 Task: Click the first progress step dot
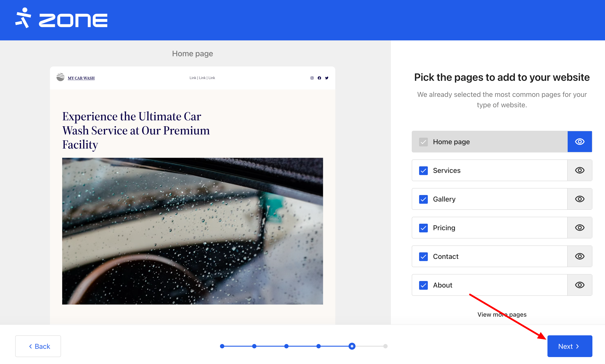coord(222,346)
